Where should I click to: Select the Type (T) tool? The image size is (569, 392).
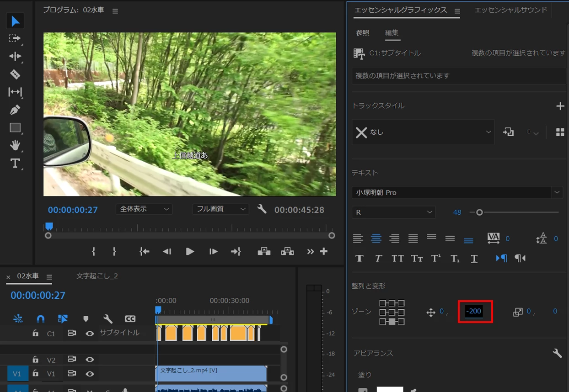point(15,163)
